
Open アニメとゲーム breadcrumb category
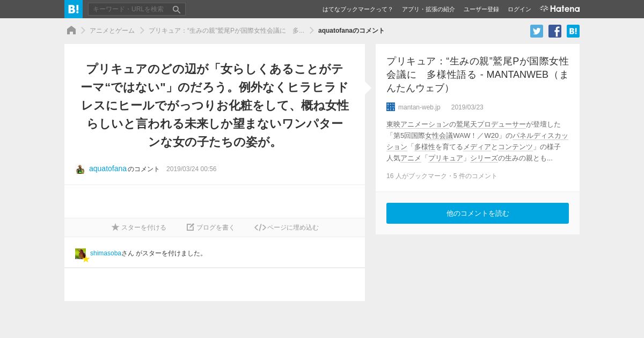coord(112,31)
